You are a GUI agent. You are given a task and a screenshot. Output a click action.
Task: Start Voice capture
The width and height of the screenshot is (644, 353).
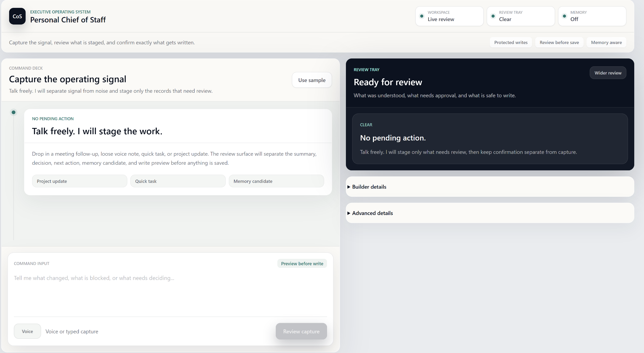[27, 331]
